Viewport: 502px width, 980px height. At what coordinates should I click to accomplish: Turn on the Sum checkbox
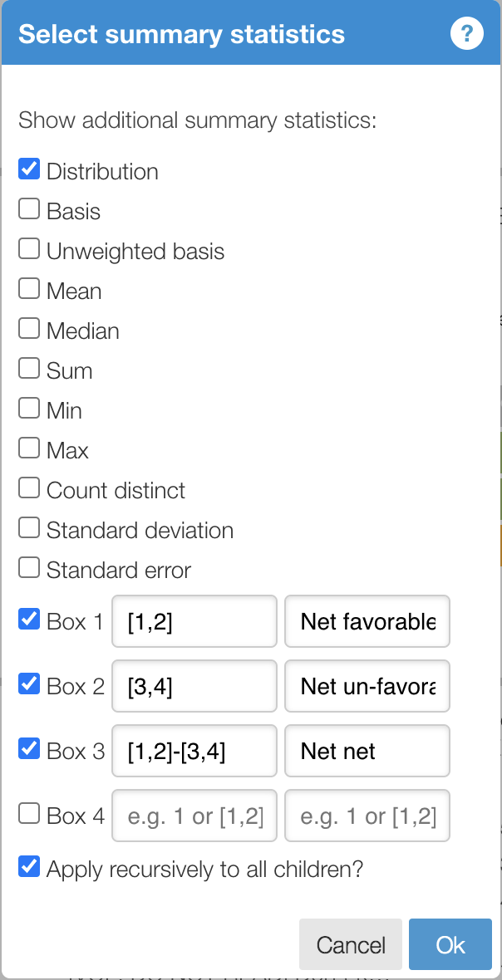coord(29,370)
